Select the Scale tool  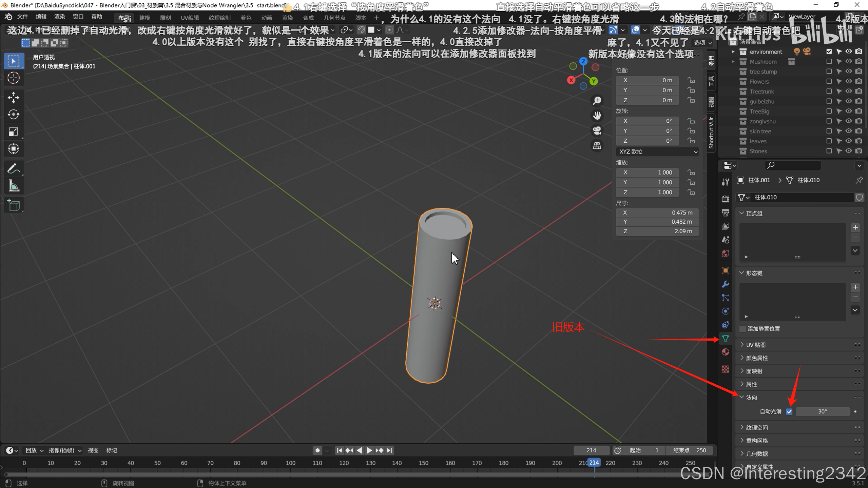pyautogui.click(x=14, y=131)
